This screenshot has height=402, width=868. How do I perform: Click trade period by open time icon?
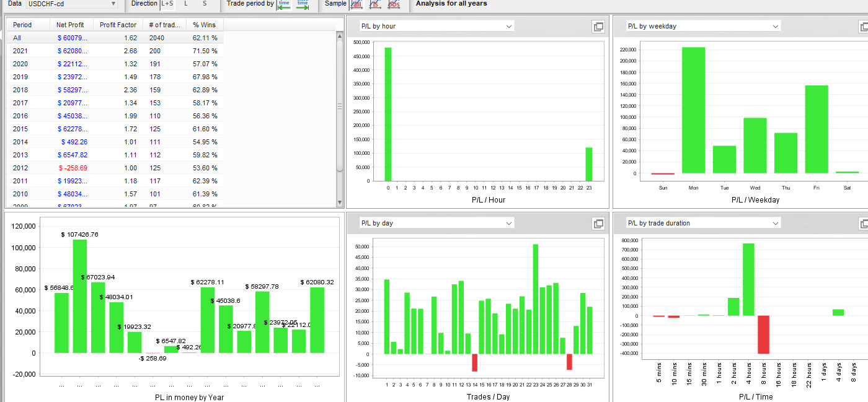tap(284, 4)
